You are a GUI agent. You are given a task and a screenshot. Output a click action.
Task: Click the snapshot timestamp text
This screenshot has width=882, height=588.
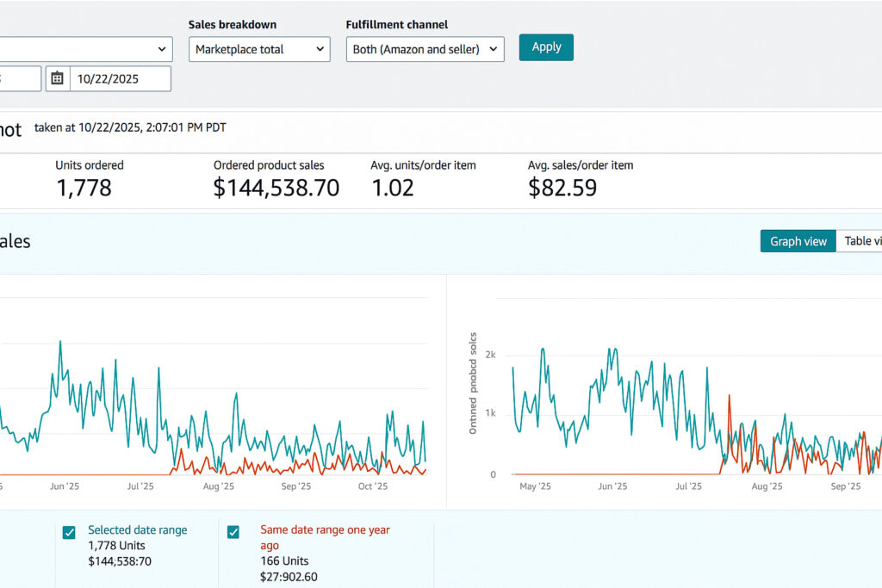[130, 127]
